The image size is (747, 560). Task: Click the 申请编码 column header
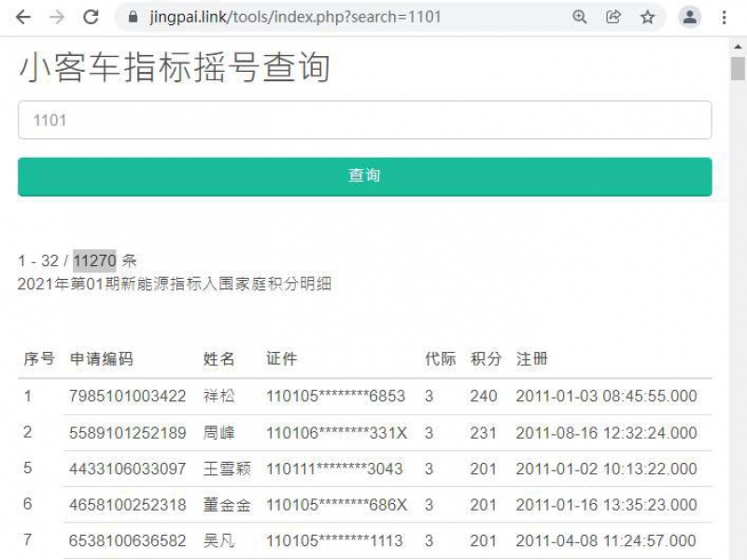coord(101,358)
